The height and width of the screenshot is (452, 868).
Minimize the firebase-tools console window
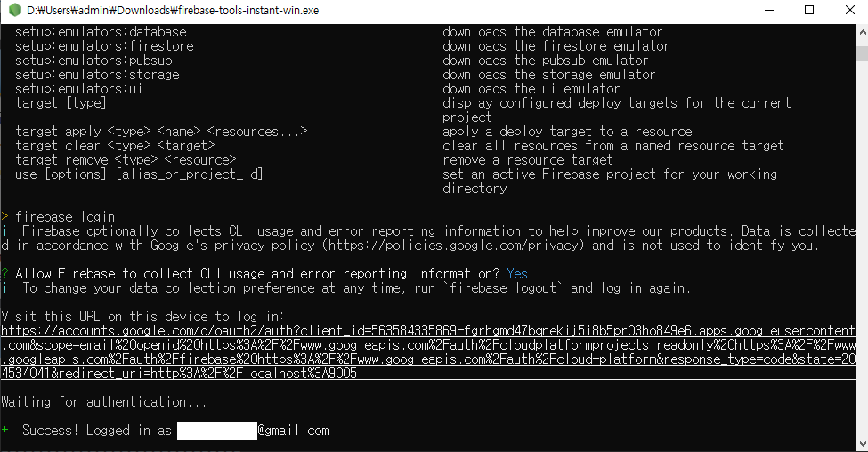pos(768,10)
